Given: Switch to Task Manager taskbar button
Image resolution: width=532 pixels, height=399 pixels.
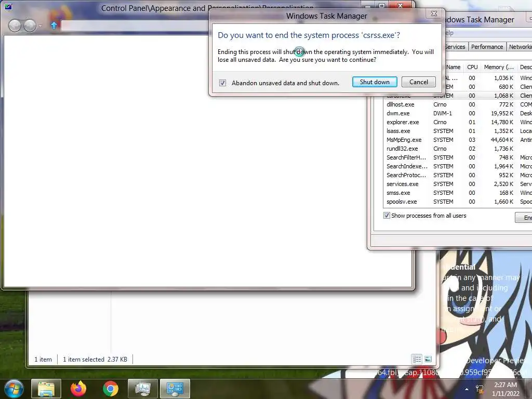Looking at the screenshot, I should [x=143, y=389].
